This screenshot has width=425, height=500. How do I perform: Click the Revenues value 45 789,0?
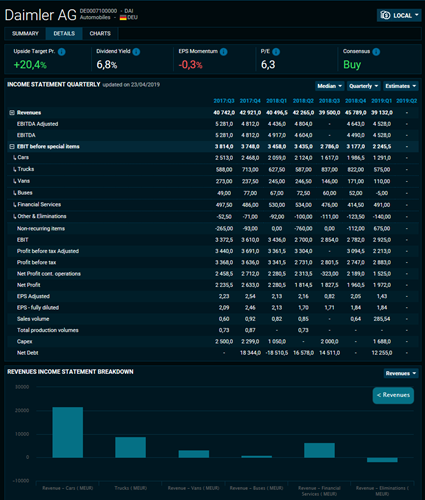pos(355,113)
